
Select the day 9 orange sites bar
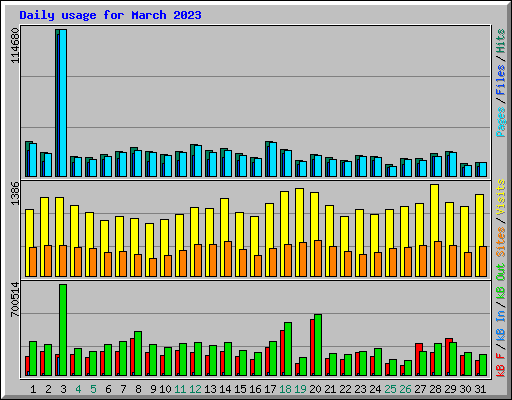click(x=153, y=267)
